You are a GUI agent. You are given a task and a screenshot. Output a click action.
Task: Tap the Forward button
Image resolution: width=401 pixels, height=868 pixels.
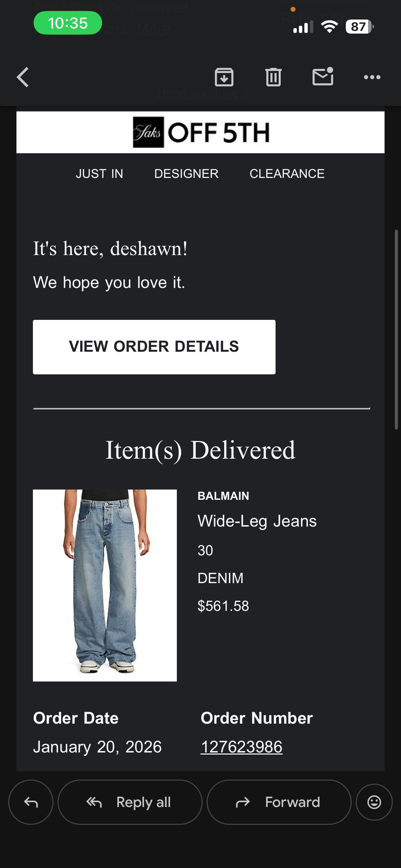[279, 802]
